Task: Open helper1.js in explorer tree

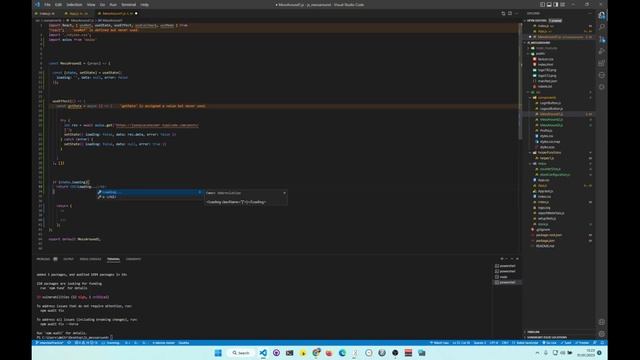Action: [547, 158]
